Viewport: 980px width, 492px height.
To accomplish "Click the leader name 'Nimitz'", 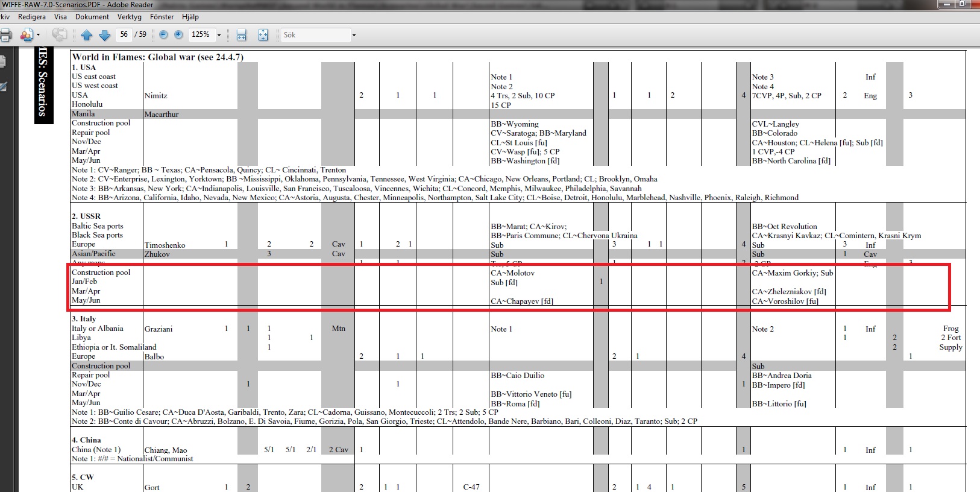I will (155, 95).
